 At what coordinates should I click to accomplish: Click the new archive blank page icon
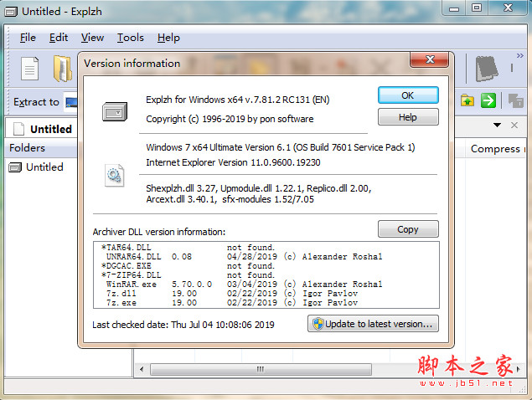pos(30,69)
